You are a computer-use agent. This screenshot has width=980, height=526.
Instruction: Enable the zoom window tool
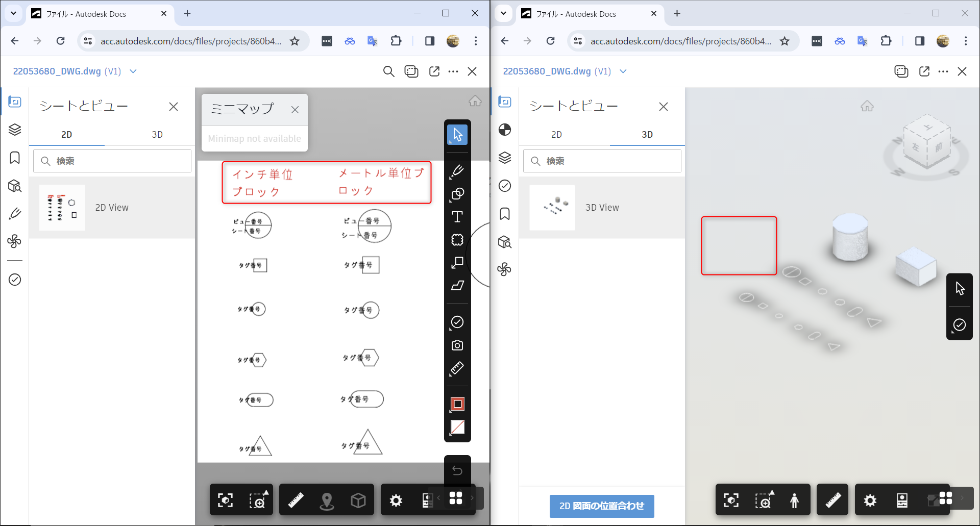pos(258,500)
